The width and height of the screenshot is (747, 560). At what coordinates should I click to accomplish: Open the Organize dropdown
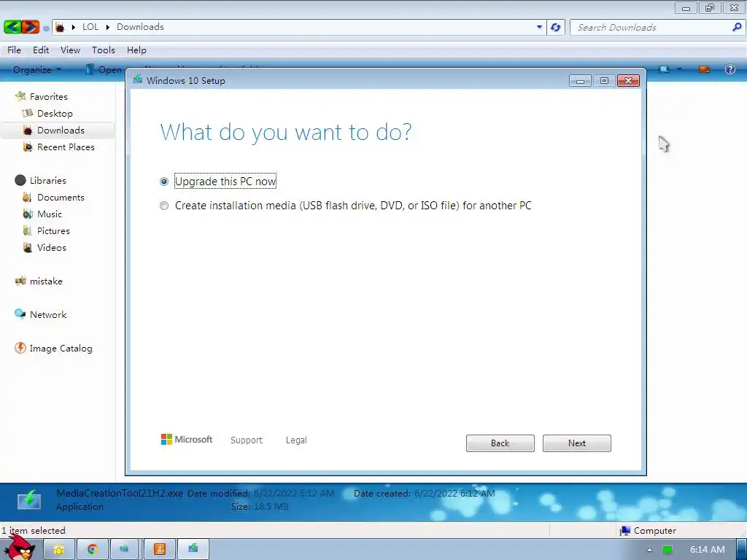click(37, 69)
